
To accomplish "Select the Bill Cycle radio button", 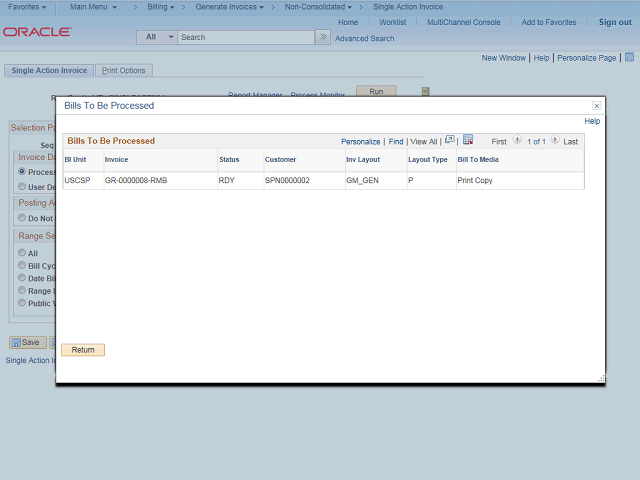I will tap(22, 265).
